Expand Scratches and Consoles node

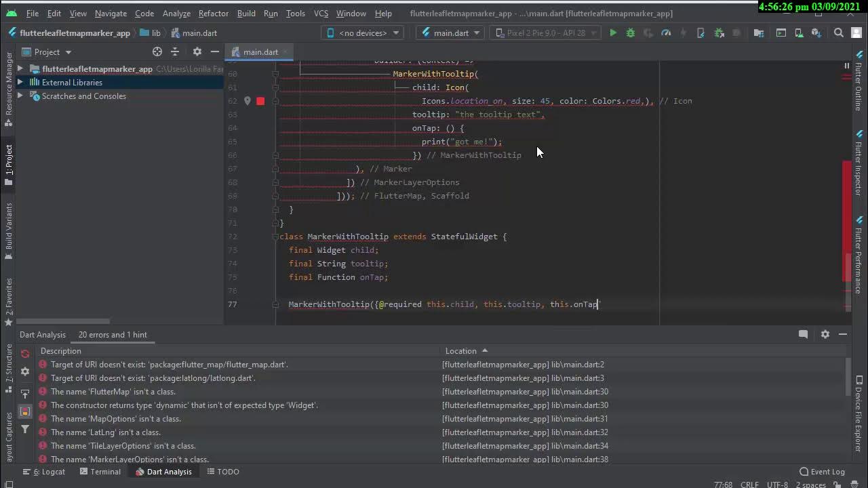click(x=20, y=96)
